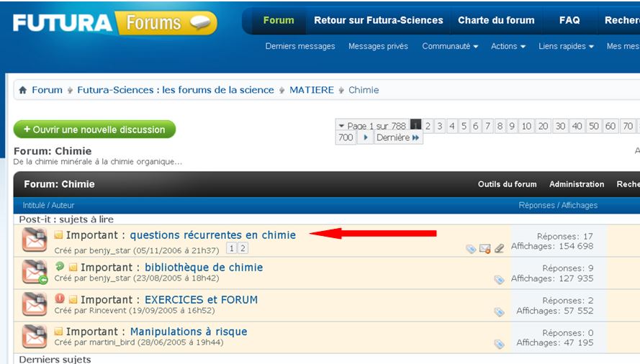Open Outils du forum menu
Screen dimensions: 640x364
coord(507,184)
